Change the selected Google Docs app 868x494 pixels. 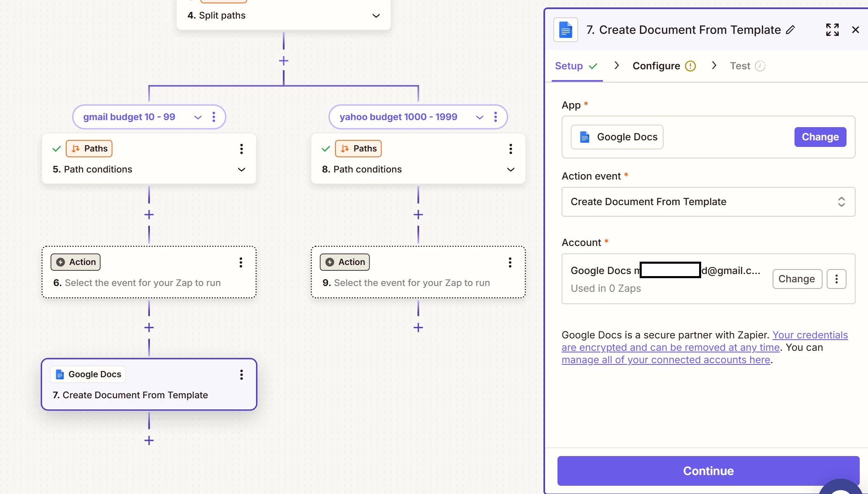820,137
